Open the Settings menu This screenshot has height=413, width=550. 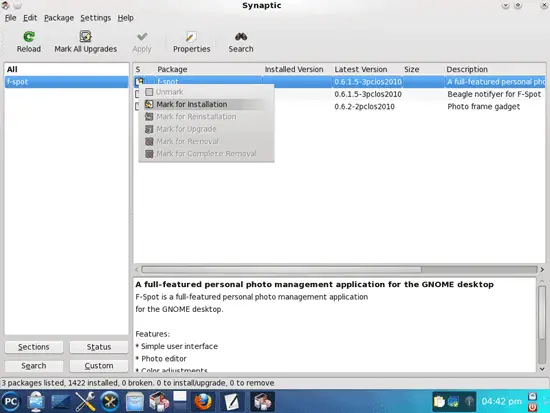95,18
